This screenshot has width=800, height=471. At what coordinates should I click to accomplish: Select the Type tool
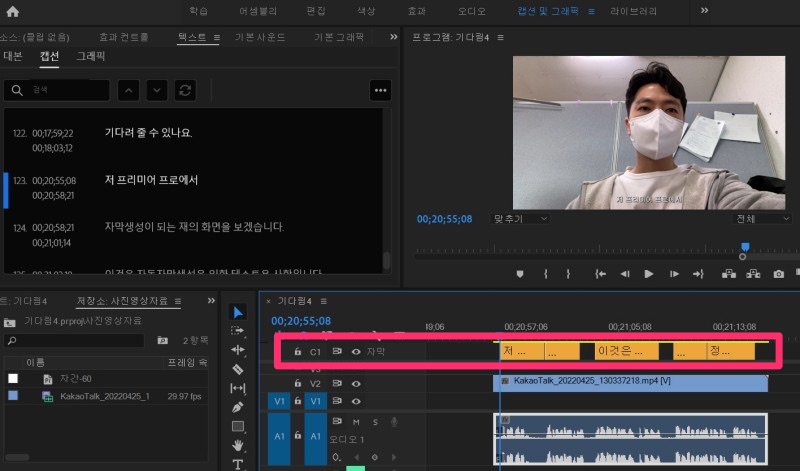point(238,464)
